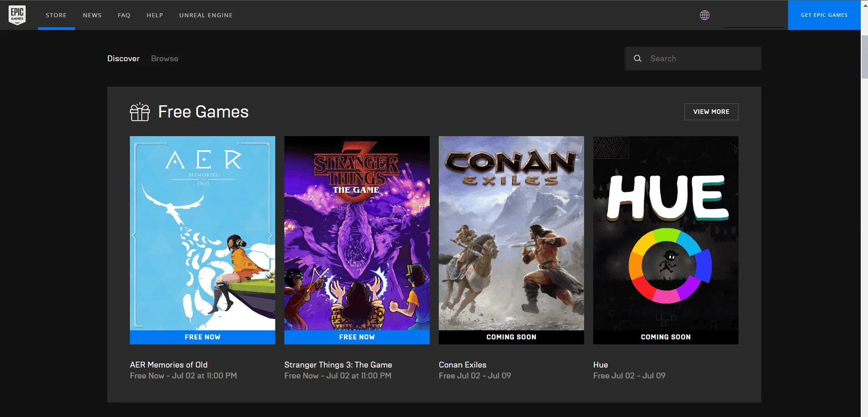The width and height of the screenshot is (868, 417).
Task: Go to the FAQ page
Action: tap(124, 15)
